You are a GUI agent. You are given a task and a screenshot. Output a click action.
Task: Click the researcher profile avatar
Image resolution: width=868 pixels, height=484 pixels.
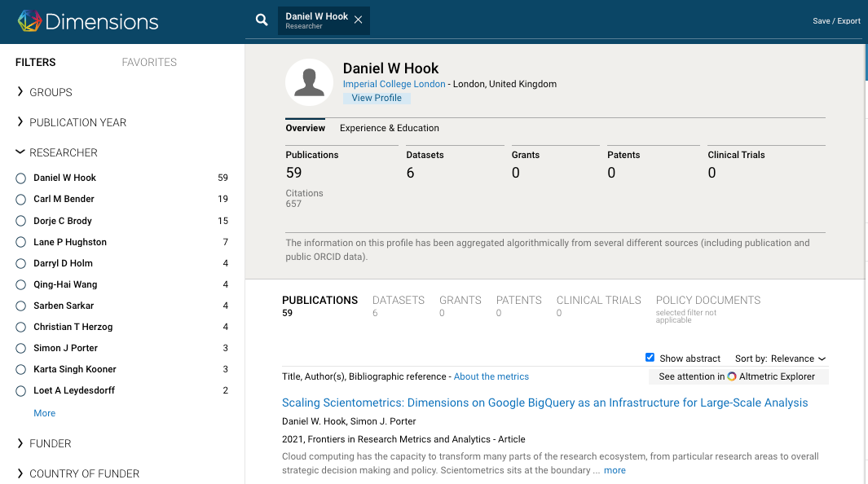tap(309, 82)
